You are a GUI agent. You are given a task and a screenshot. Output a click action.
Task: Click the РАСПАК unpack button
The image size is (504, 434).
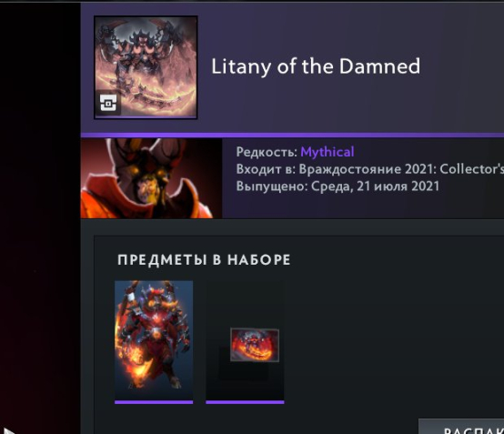click(461, 427)
